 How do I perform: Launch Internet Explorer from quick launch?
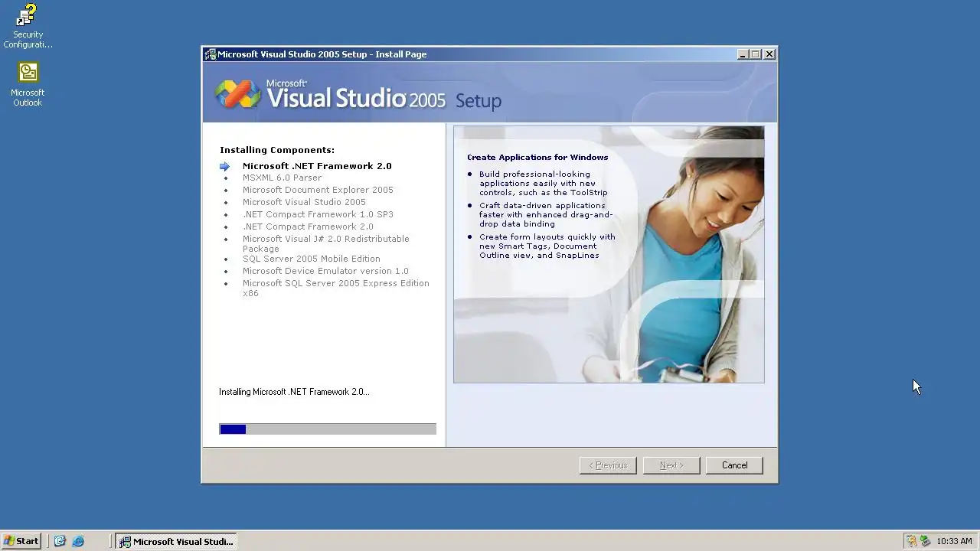[x=78, y=541]
